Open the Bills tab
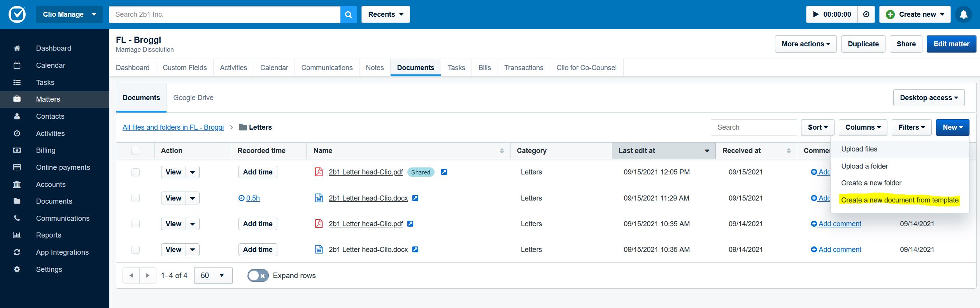Image resolution: width=980 pixels, height=308 pixels. click(x=484, y=68)
